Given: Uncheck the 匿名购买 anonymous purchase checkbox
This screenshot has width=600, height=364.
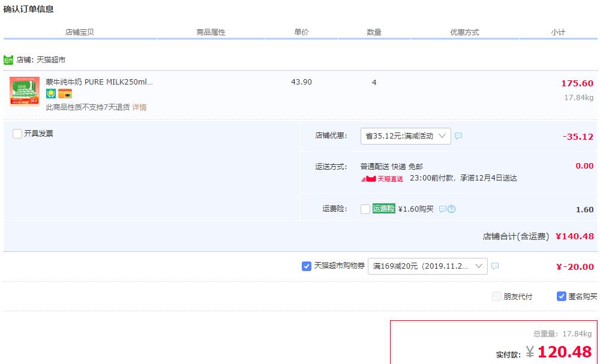Looking at the screenshot, I should tap(562, 296).
